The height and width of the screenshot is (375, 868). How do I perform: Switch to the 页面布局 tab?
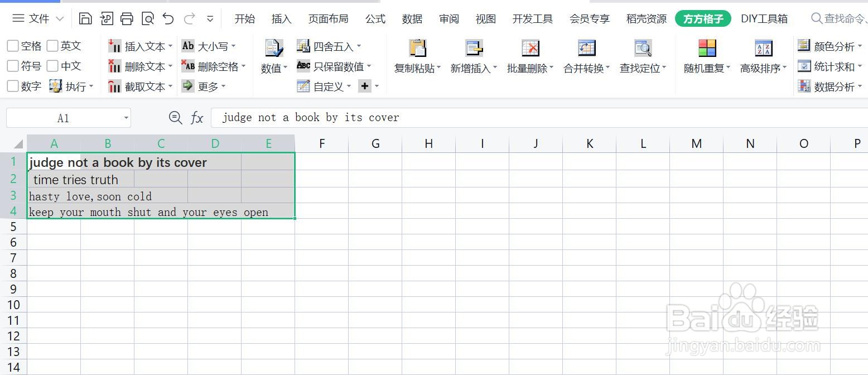(328, 18)
